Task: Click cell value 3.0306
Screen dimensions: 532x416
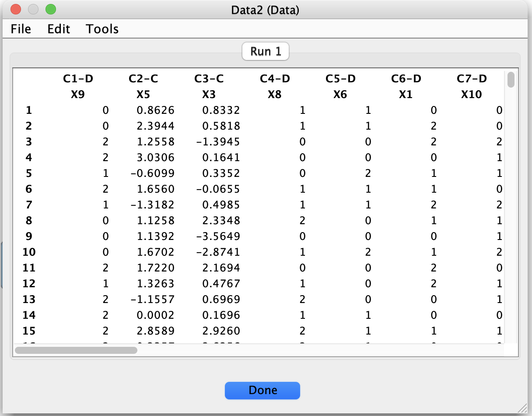Action: point(155,158)
